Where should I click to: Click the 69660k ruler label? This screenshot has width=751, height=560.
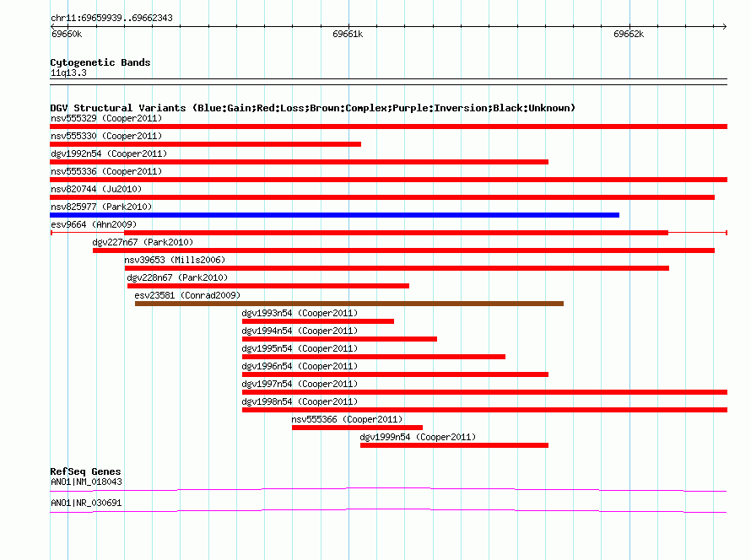click(67, 34)
